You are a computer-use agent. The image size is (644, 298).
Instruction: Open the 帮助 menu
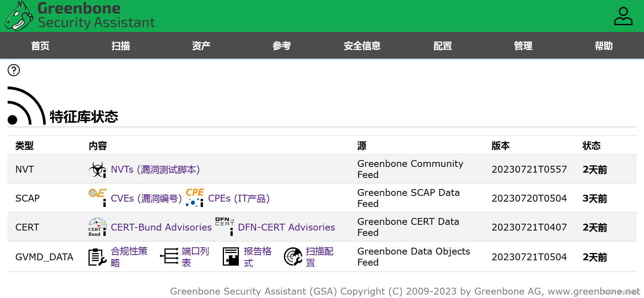point(604,46)
